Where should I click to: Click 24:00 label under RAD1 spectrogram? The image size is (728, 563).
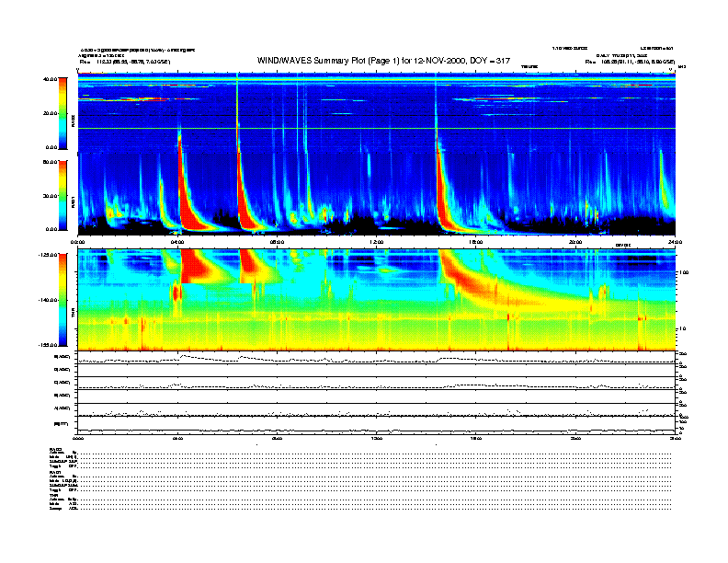coord(675,242)
